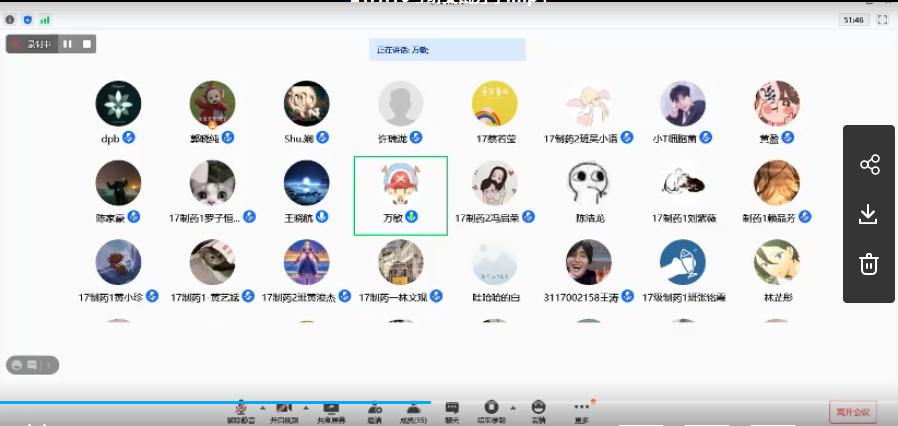This screenshot has width=898, height=426.
Task: Open the emoji reactions (表情) button
Action: [x=538, y=411]
